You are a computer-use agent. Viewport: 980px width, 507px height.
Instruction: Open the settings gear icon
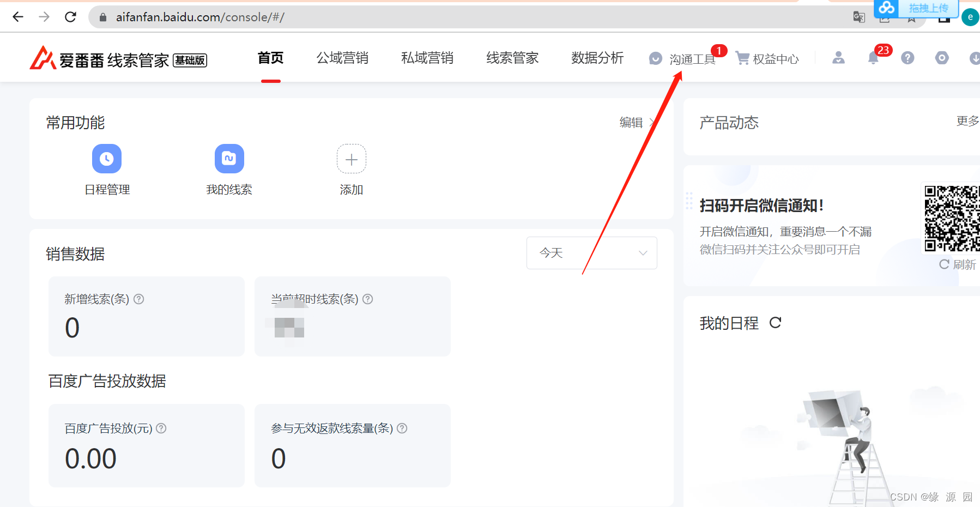tap(942, 58)
